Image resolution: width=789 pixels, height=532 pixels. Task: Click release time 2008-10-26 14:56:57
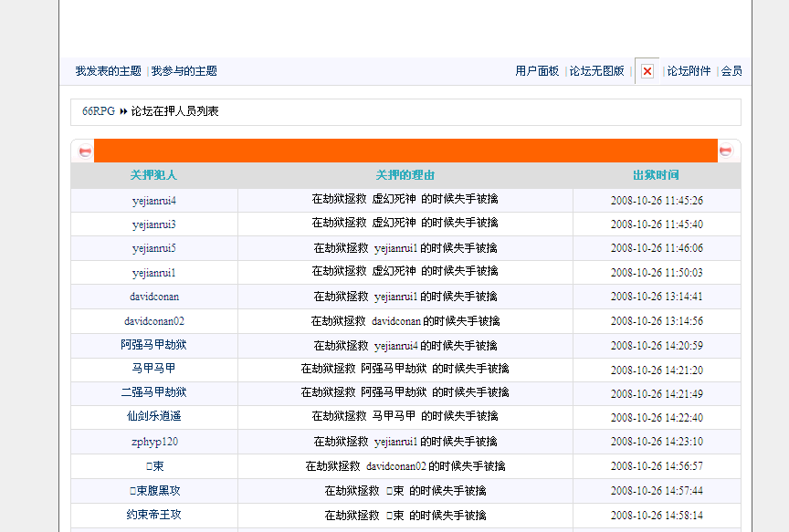coord(657,465)
